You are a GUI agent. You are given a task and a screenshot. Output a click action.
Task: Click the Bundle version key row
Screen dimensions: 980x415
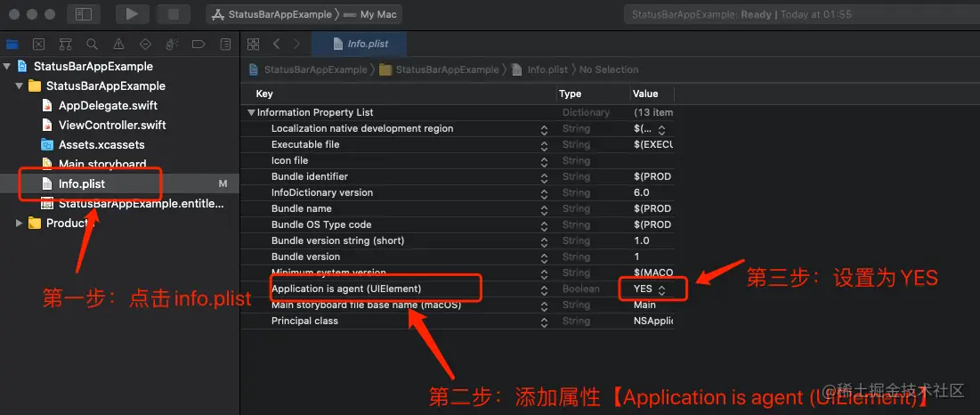point(305,256)
